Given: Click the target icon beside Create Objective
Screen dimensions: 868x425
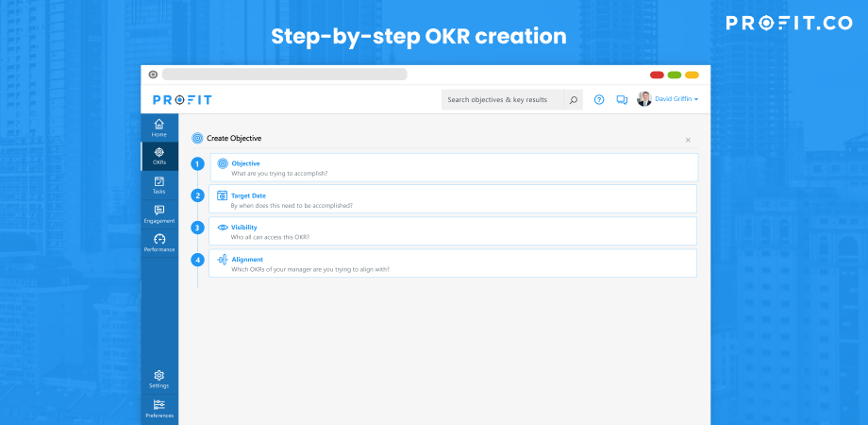Looking at the screenshot, I should click(x=197, y=139).
